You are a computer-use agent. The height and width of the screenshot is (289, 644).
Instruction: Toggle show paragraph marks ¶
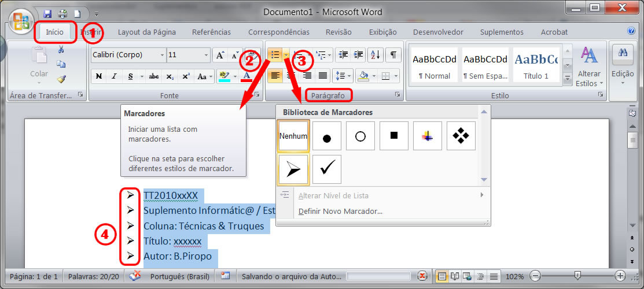393,54
